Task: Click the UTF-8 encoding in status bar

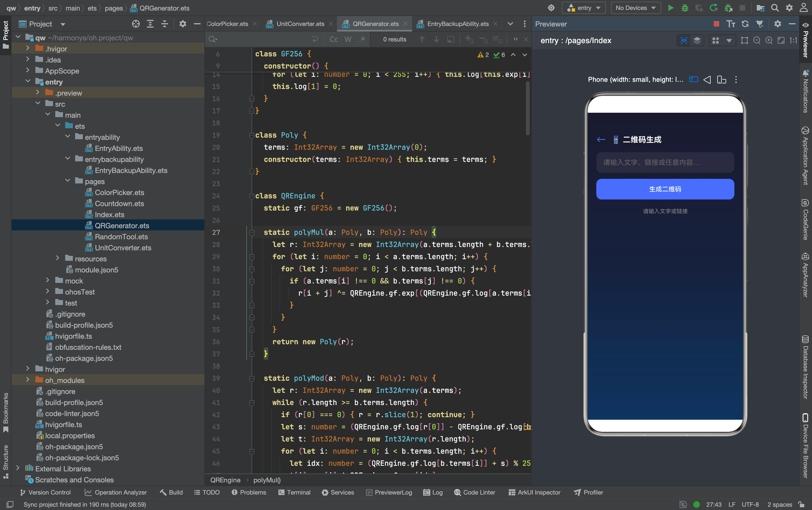Action: tap(750, 504)
